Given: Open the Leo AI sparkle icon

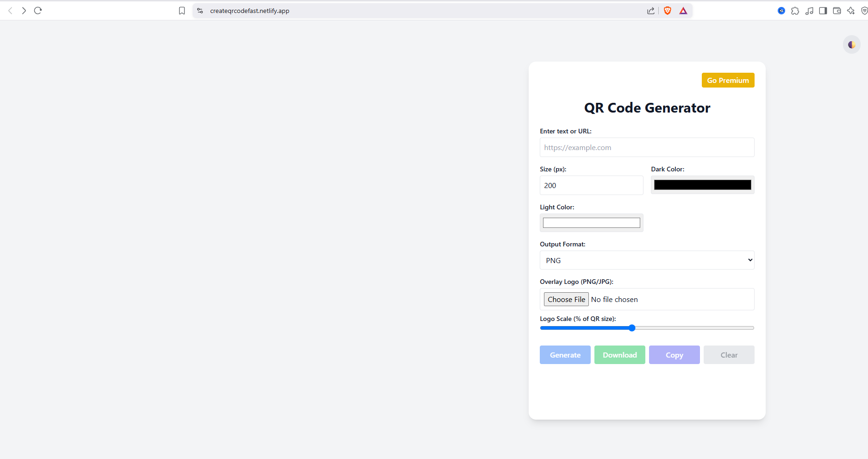Looking at the screenshot, I should pos(850,11).
